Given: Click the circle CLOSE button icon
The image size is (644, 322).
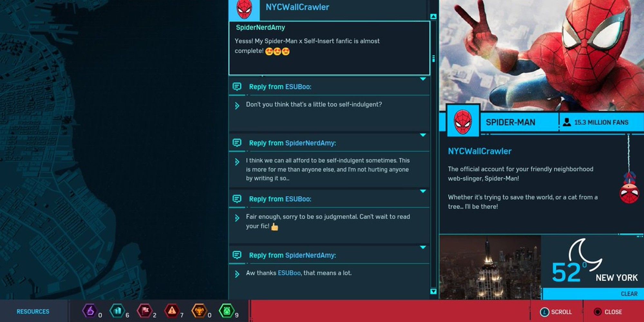Looking at the screenshot, I should (x=597, y=312).
